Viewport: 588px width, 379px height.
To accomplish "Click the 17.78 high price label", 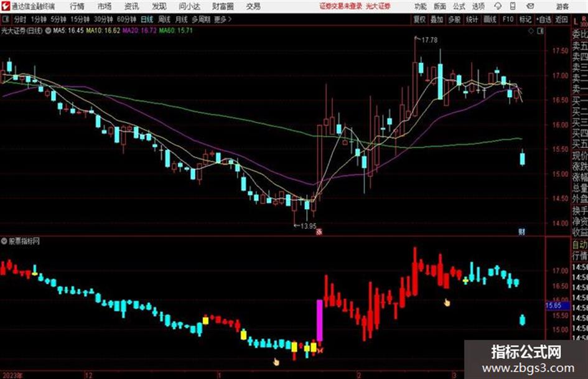I will [x=429, y=40].
